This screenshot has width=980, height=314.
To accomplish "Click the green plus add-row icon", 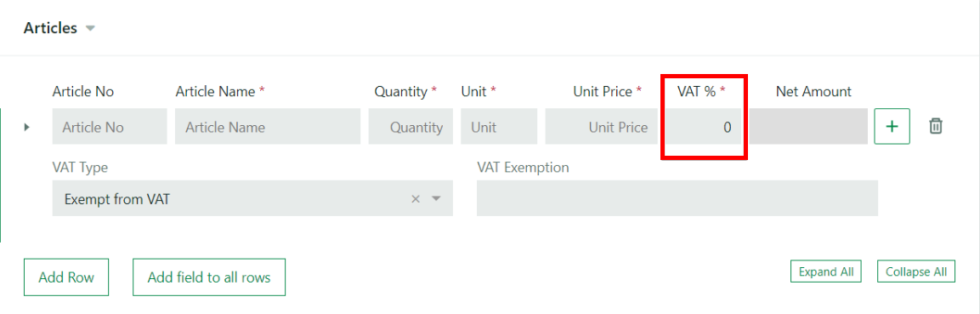I will [x=892, y=126].
